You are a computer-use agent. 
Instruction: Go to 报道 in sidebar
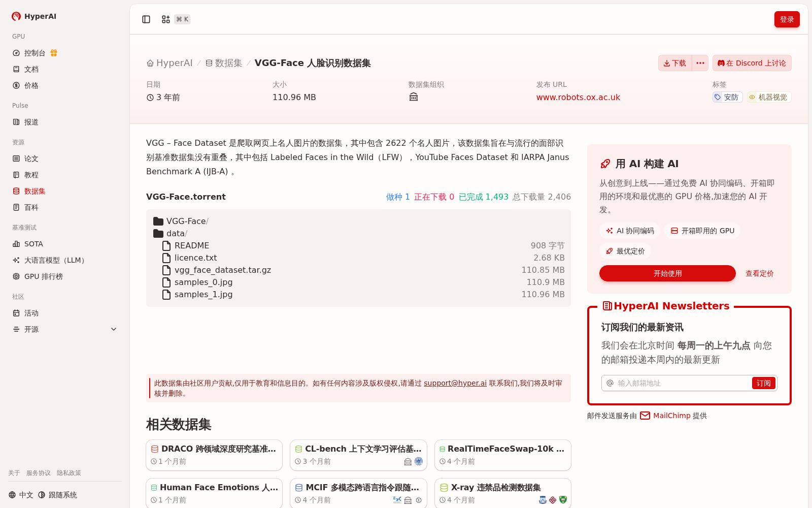click(31, 122)
